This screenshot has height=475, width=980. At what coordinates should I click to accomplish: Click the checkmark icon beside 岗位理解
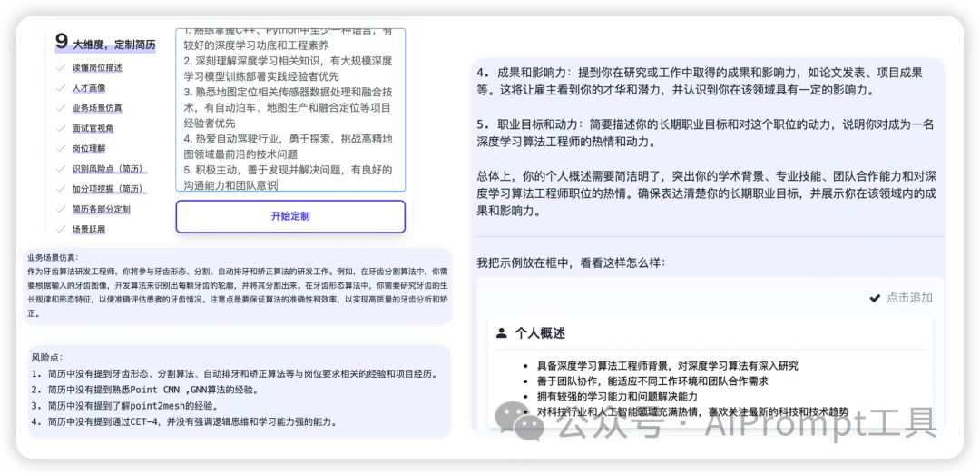tap(61, 148)
